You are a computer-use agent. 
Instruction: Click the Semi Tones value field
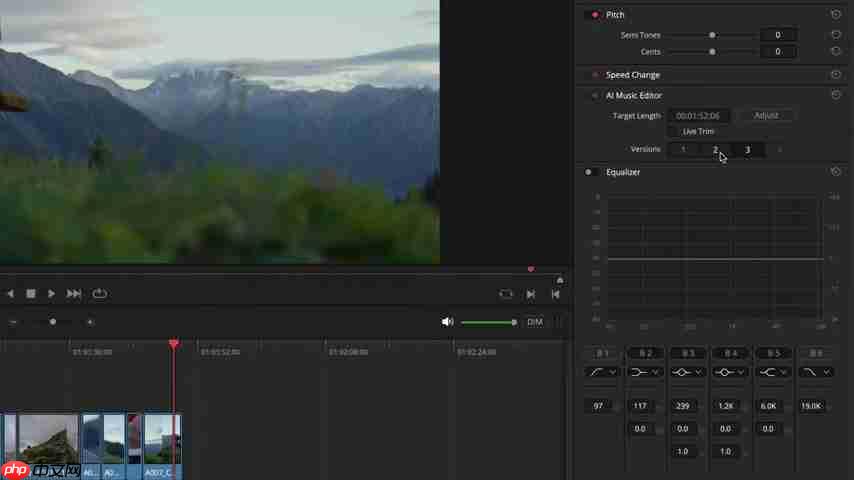[x=778, y=35]
